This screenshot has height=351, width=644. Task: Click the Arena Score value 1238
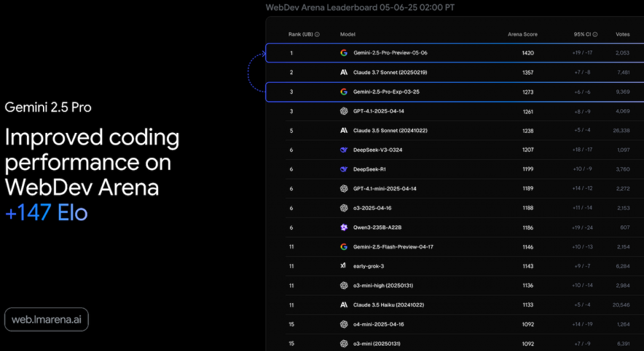pos(528,131)
